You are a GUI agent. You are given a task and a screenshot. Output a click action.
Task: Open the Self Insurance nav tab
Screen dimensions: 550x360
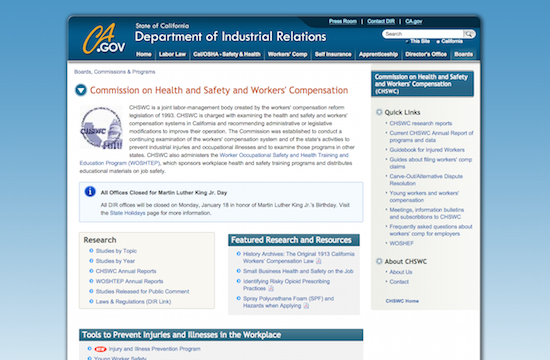point(333,54)
